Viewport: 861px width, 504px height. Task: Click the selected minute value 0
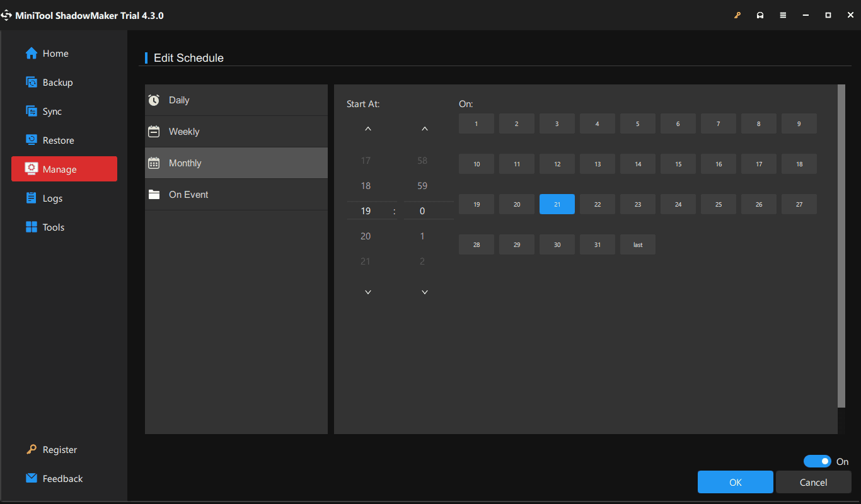422,211
